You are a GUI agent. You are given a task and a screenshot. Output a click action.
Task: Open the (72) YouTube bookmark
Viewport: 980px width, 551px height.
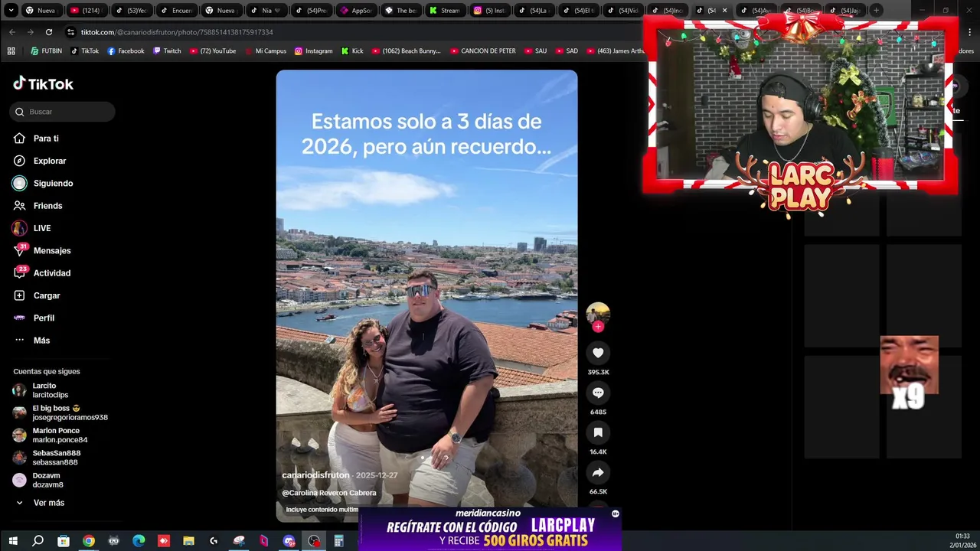[x=212, y=51]
